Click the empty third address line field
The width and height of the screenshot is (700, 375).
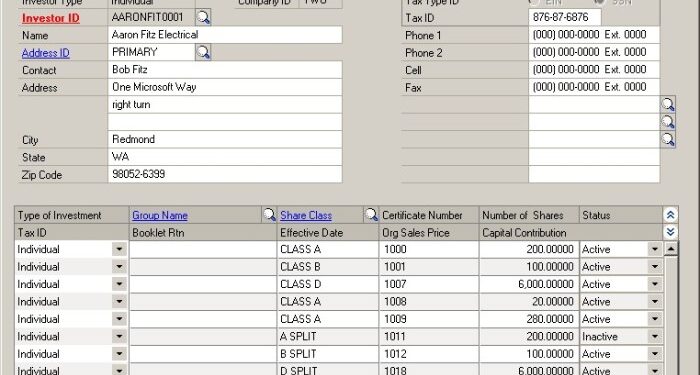click(225, 122)
